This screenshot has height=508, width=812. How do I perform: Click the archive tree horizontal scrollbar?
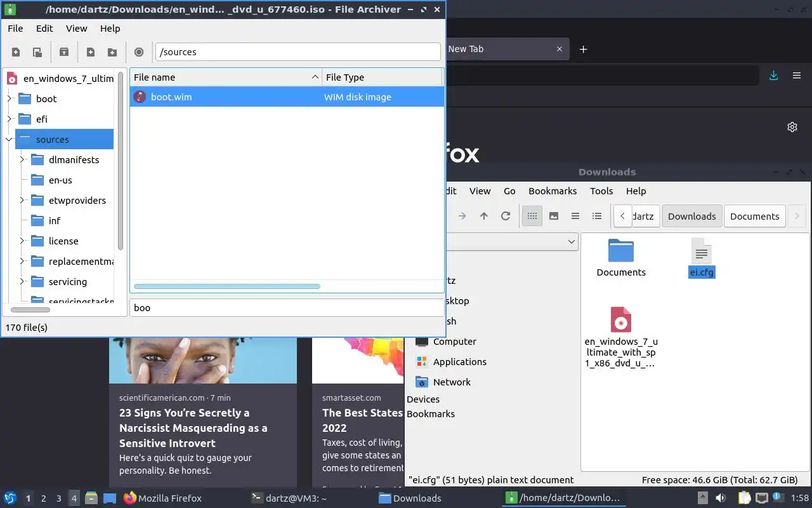click(x=30, y=310)
